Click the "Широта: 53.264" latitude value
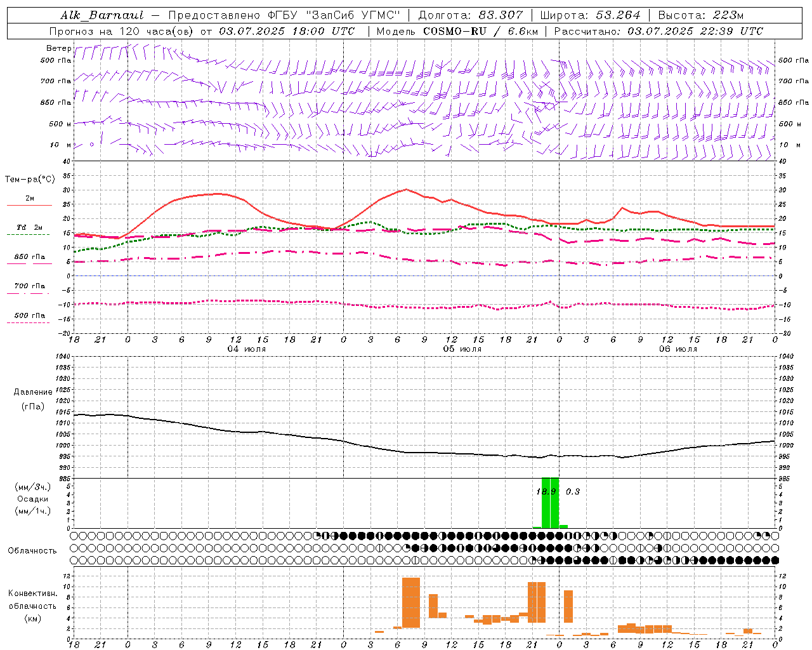Screen dimensions: 812x650 [x=590, y=15]
